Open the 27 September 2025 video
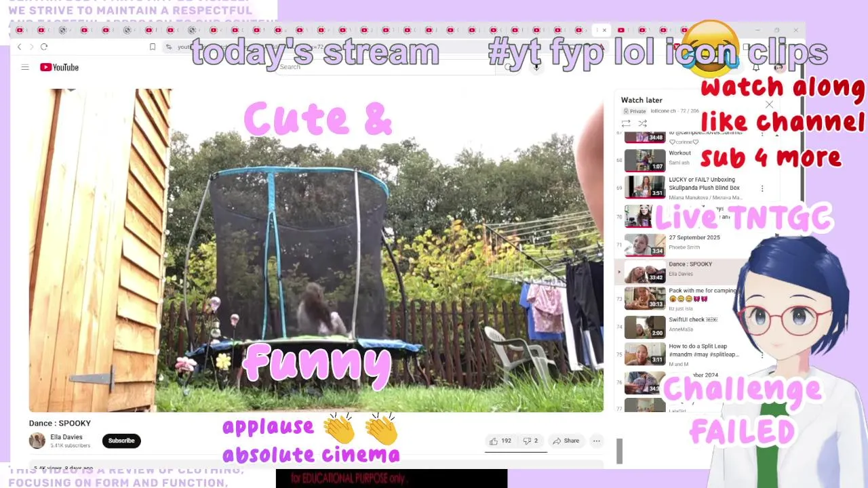Viewport: 868px width, 488px height. [694, 238]
